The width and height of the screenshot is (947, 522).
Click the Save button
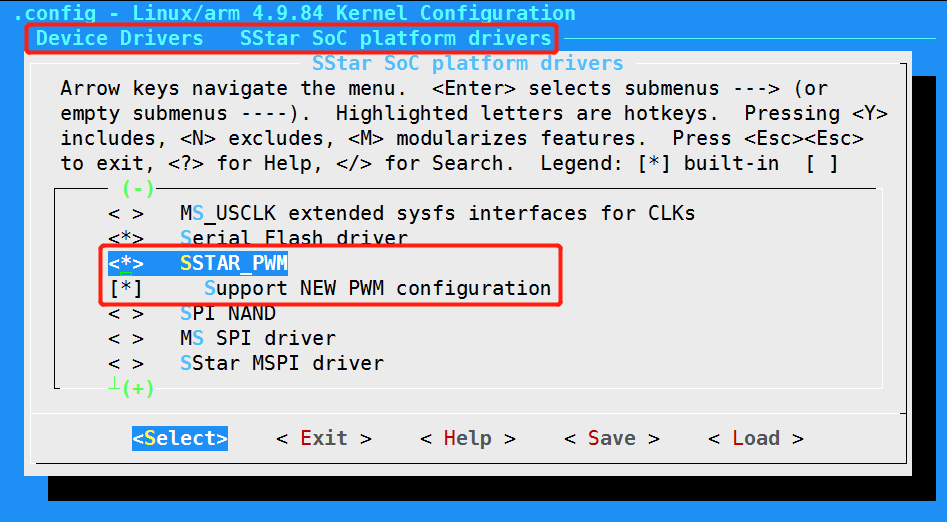click(x=611, y=439)
